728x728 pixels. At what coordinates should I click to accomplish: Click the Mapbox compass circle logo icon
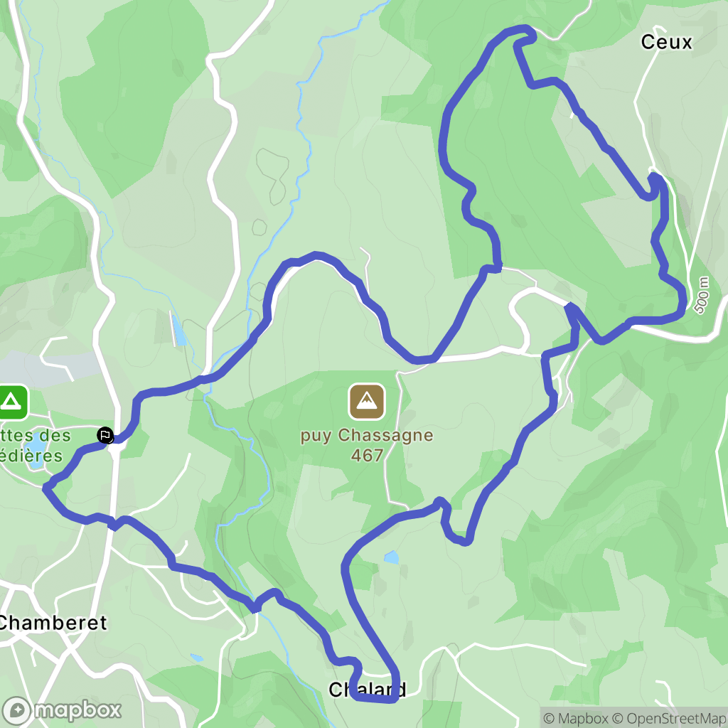tap(16, 710)
